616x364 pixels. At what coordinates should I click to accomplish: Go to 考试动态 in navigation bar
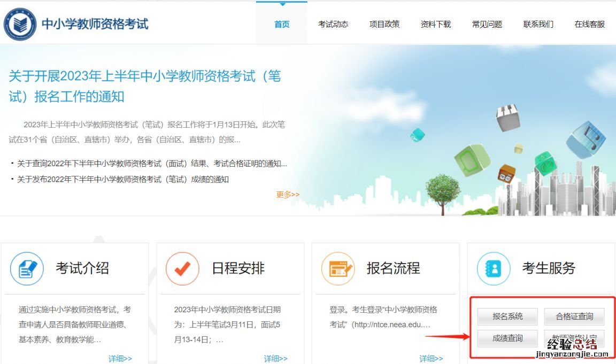(333, 24)
